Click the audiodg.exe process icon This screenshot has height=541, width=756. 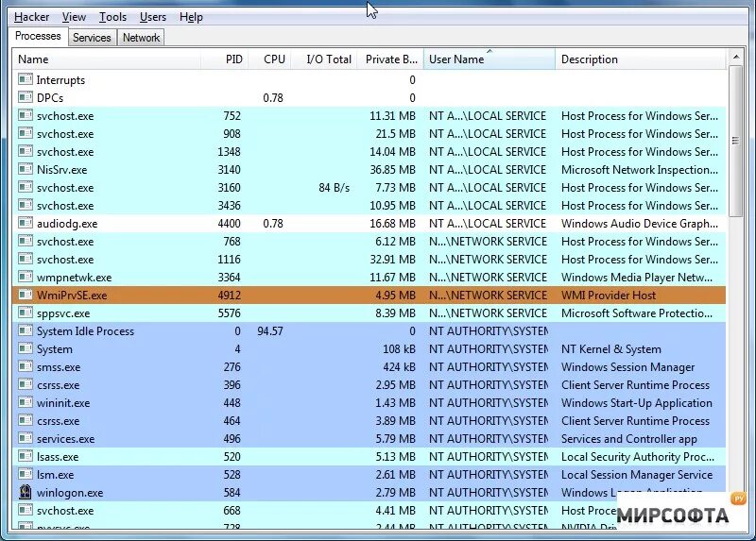tap(26, 223)
